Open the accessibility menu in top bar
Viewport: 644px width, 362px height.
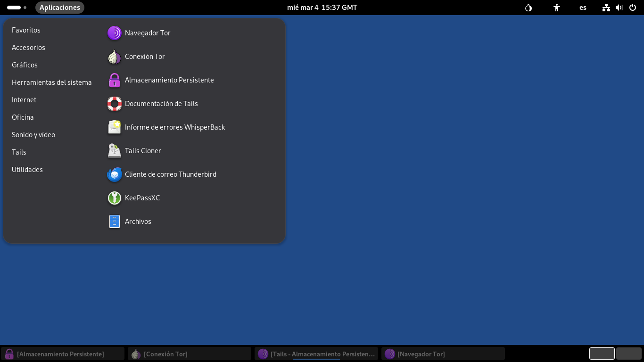click(x=557, y=8)
